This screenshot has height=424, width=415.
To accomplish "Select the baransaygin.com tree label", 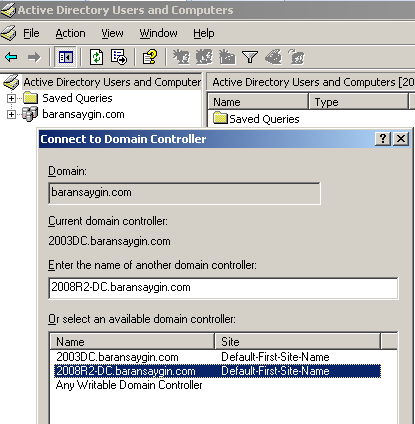I will click(x=83, y=114).
